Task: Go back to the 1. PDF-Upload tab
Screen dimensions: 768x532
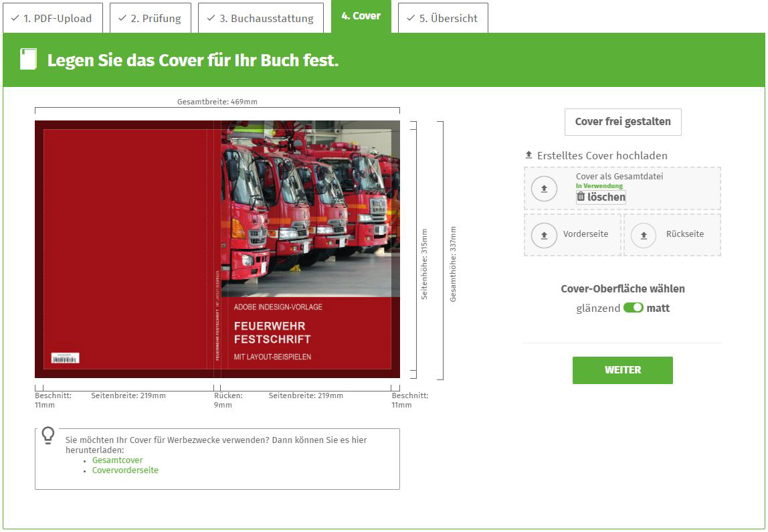Action: pos(52,18)
